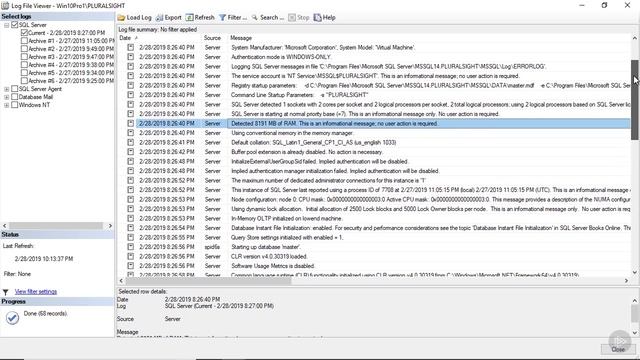The width and height of the screenshot is (640, 360).
Task: Click the Stop toolbar button
Action: pos(299,18)
